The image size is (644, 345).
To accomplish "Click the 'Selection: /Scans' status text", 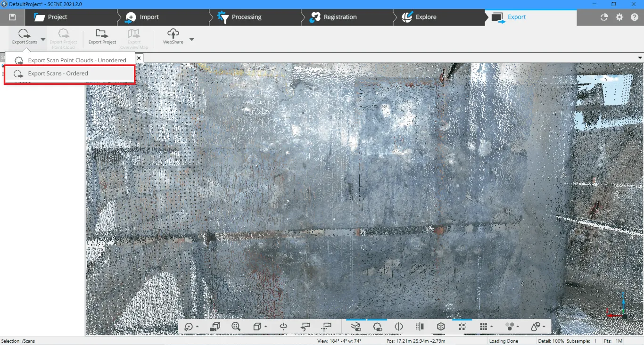I will click(18, 341).
